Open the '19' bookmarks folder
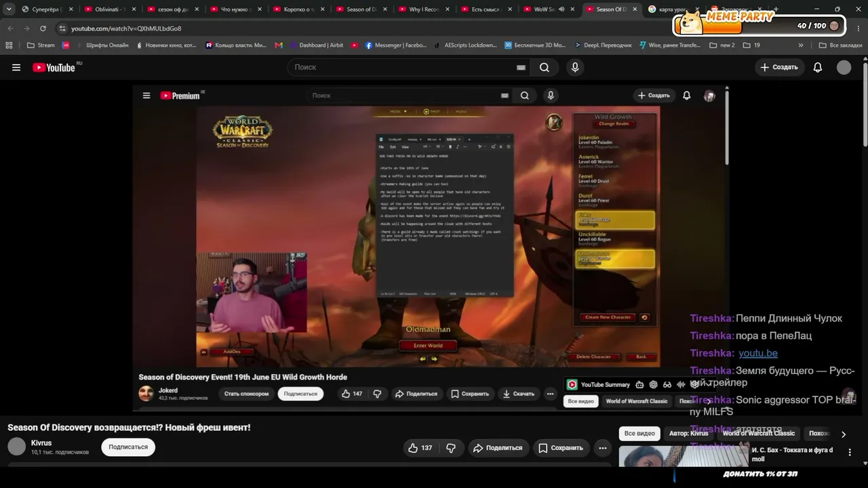Screen dimensions: 868x488 tap(751, 45)
